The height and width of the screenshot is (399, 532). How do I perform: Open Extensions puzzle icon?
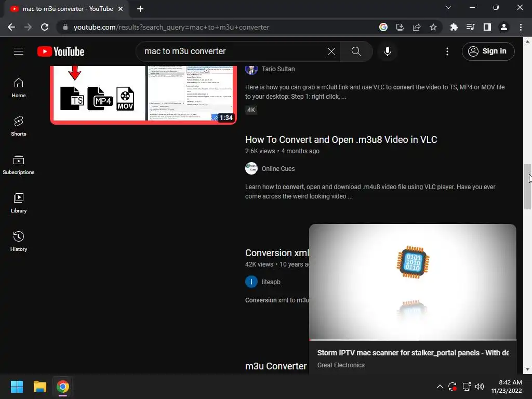pyautogui.click(x=454, y=27)
